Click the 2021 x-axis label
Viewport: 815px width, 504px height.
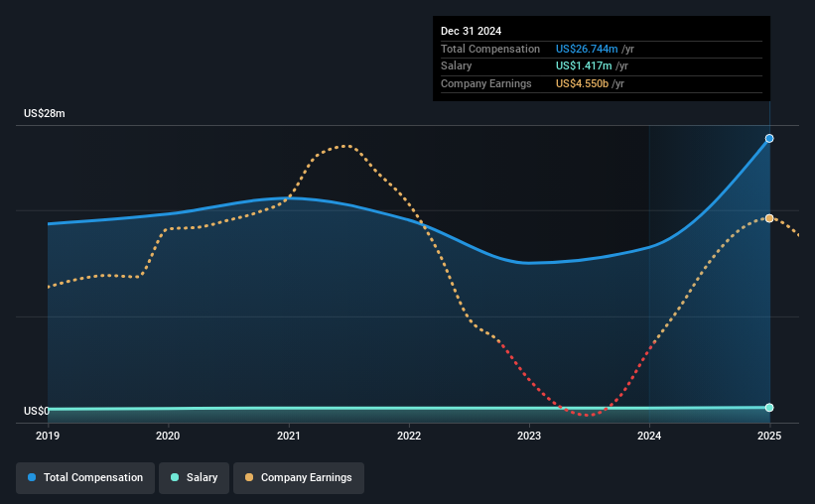(x=289, y=436)
